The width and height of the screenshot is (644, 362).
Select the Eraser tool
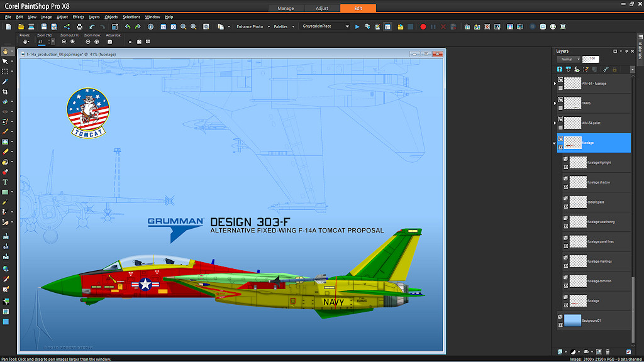pos(5,151)
